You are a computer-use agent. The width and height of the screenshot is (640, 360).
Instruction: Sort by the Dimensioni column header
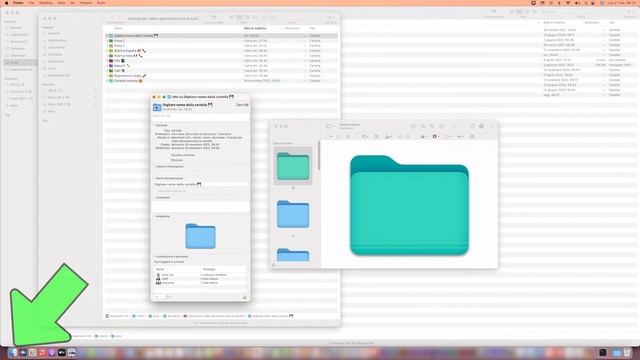[x=292, y=28]
